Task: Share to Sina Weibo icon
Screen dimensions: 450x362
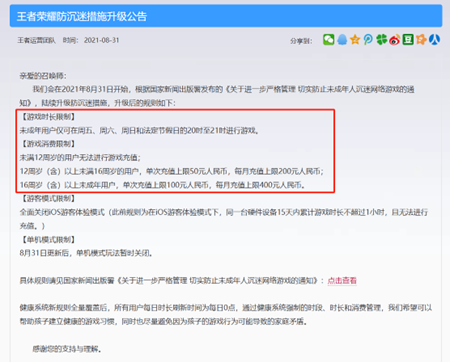Action: (394, 40)
